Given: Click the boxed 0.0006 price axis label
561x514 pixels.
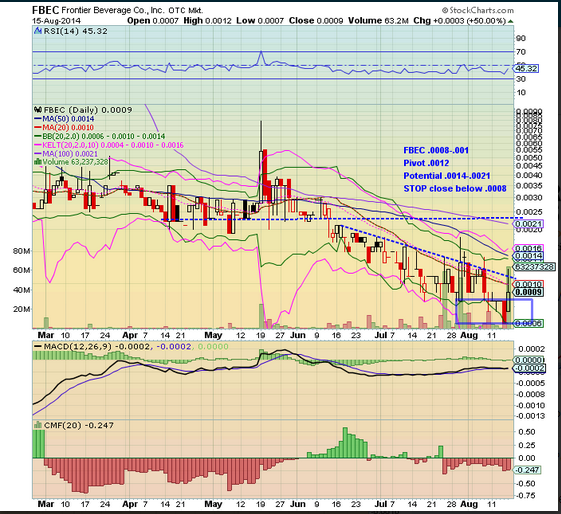Looking at the screenshot, I should point(528,323).
